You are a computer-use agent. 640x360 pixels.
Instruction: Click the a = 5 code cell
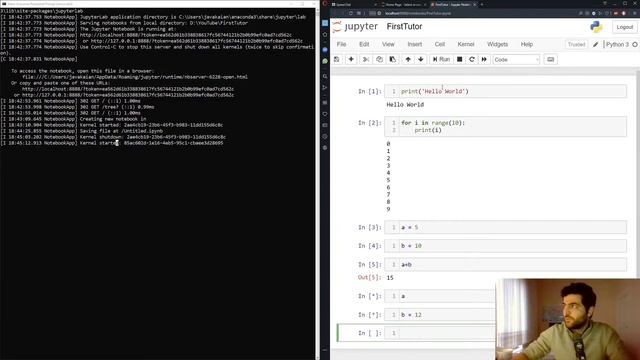(x=505, y=227)
